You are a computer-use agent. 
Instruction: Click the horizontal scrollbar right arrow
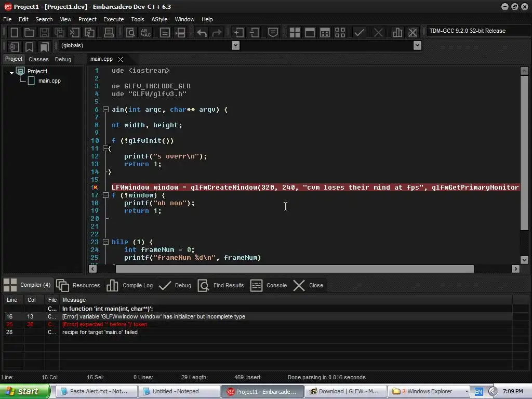click(515, 269)
